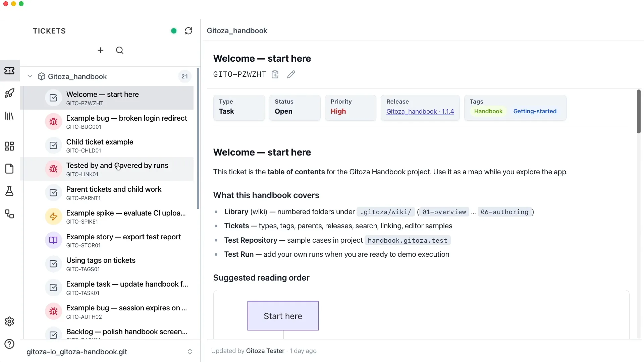Open release link Gitoza_handbook · 1.1.4

(420, 111)
